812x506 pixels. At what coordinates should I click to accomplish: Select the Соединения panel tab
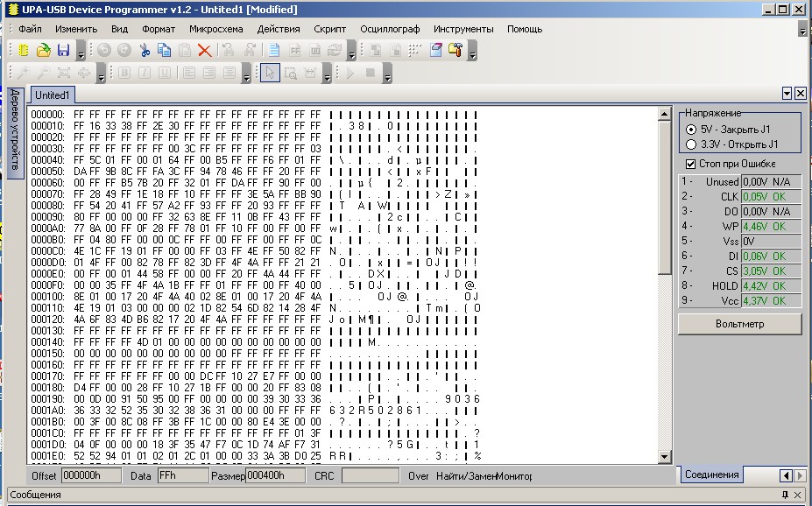pyautogui.click(x=711, y=474)
